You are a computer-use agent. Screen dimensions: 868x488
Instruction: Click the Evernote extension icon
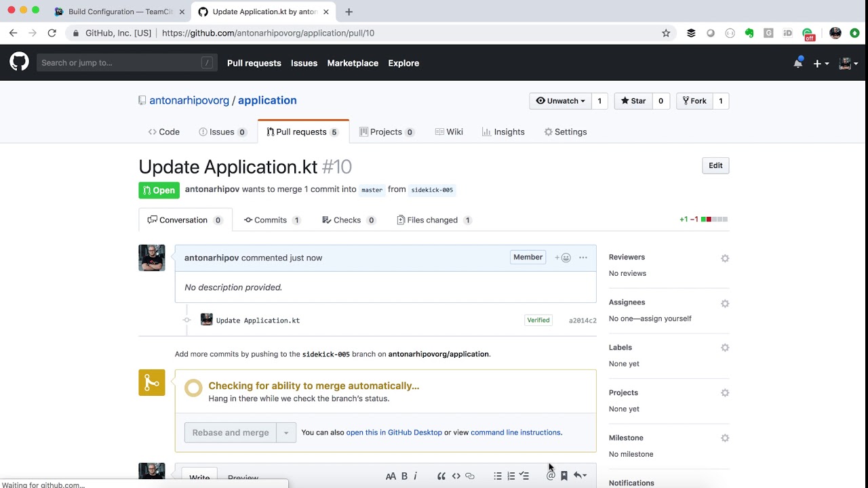point(749,33)
